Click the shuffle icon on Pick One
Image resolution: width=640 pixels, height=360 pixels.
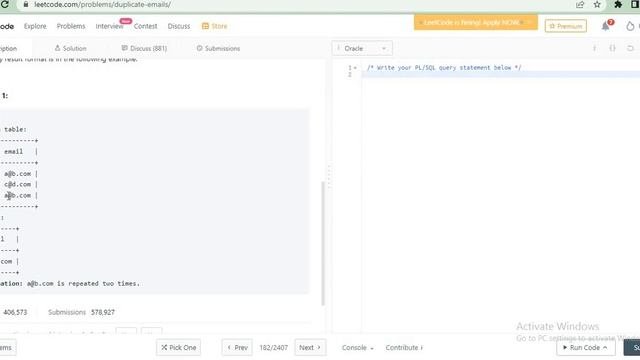pyautogui.click(x=164, y=347)
